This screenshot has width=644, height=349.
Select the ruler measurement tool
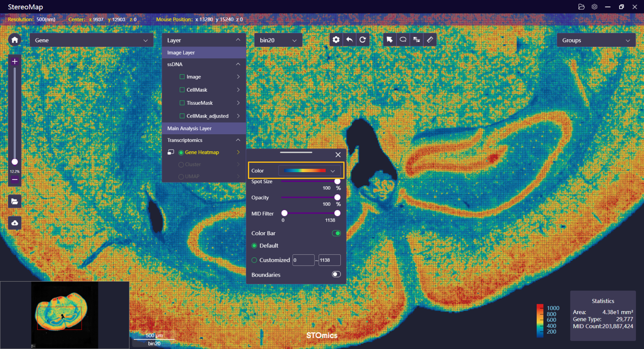(x=430, y=40)
